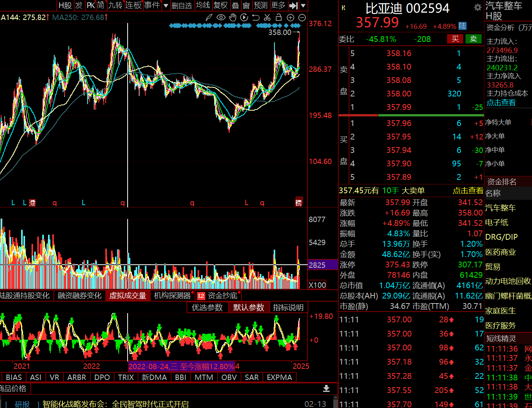This screenshot has width=532, height=408.
Task: Select the VR indicator tab
Action: coord(55,377)
